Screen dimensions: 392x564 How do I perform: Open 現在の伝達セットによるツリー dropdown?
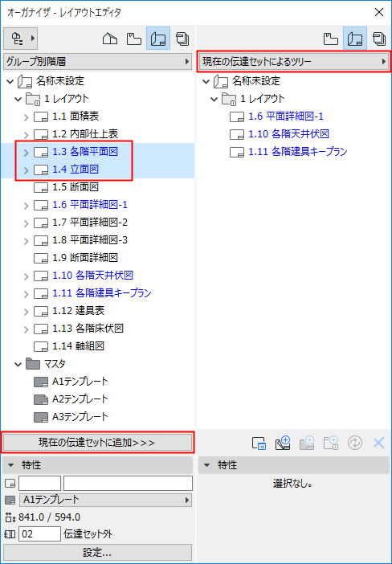pos(294,62)
